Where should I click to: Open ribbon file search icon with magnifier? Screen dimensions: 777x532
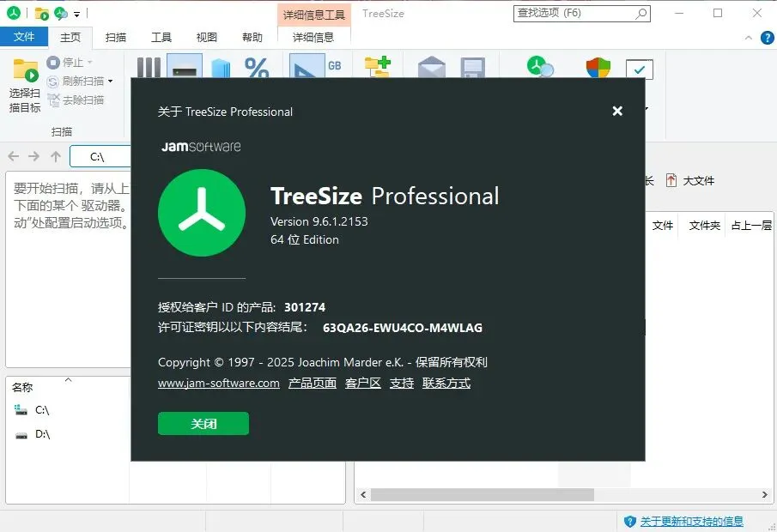point(540,67)
